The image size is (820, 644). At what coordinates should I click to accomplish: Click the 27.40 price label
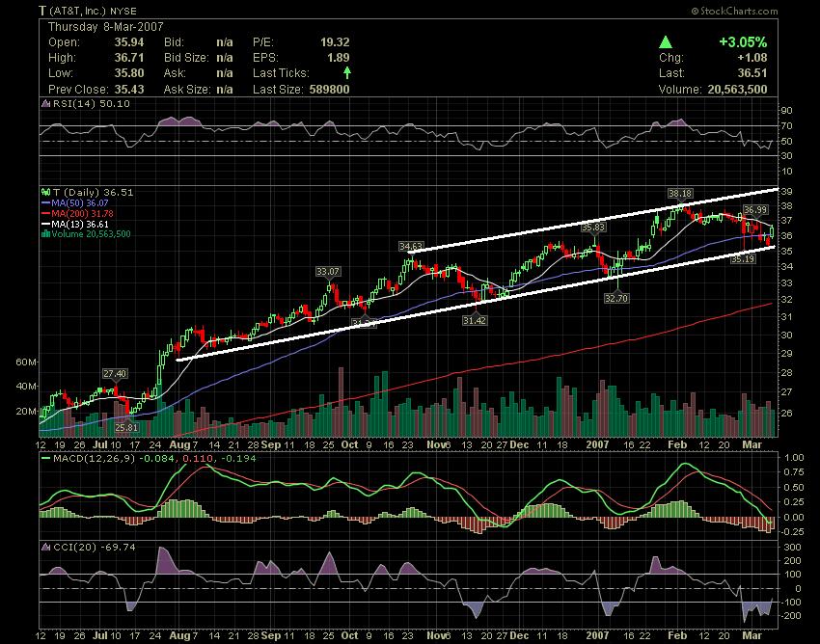[x=115, y=373]
